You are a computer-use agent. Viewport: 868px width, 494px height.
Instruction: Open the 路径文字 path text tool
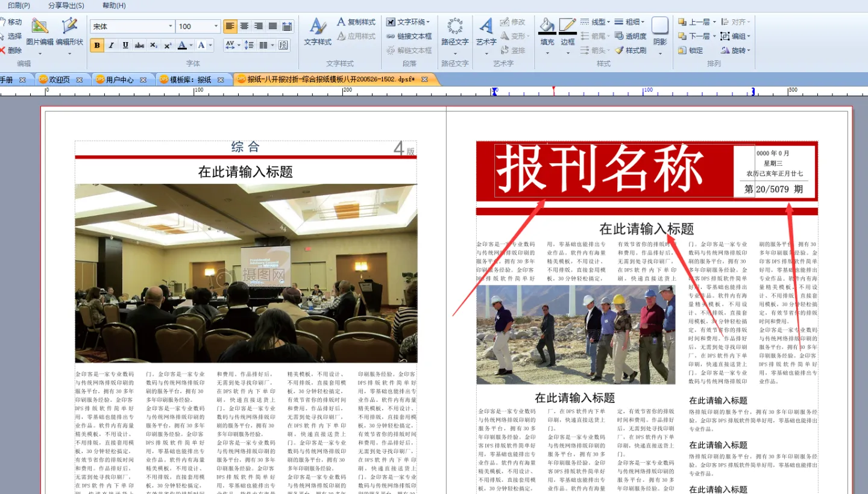click(x=454, y=33)
